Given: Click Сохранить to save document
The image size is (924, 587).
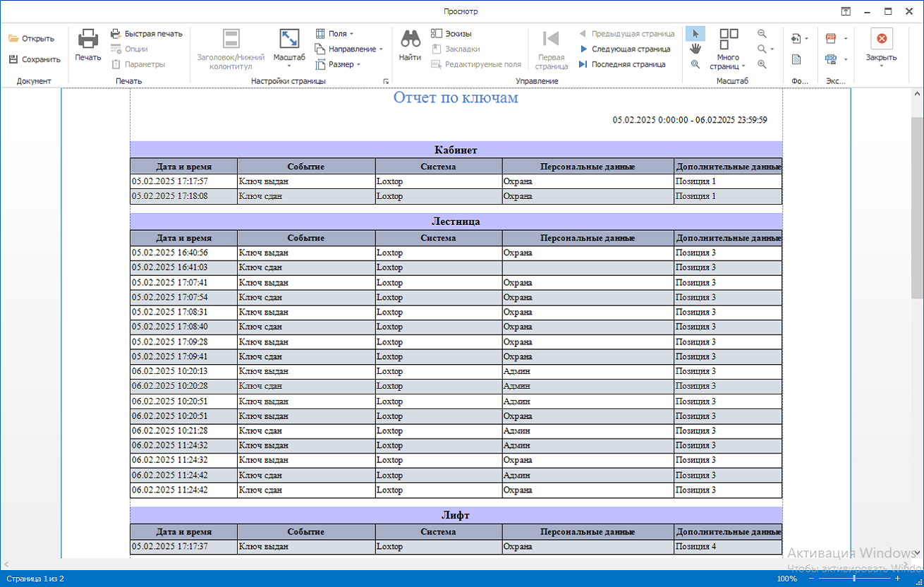Looking at the screenshot, I should [35, 60].
